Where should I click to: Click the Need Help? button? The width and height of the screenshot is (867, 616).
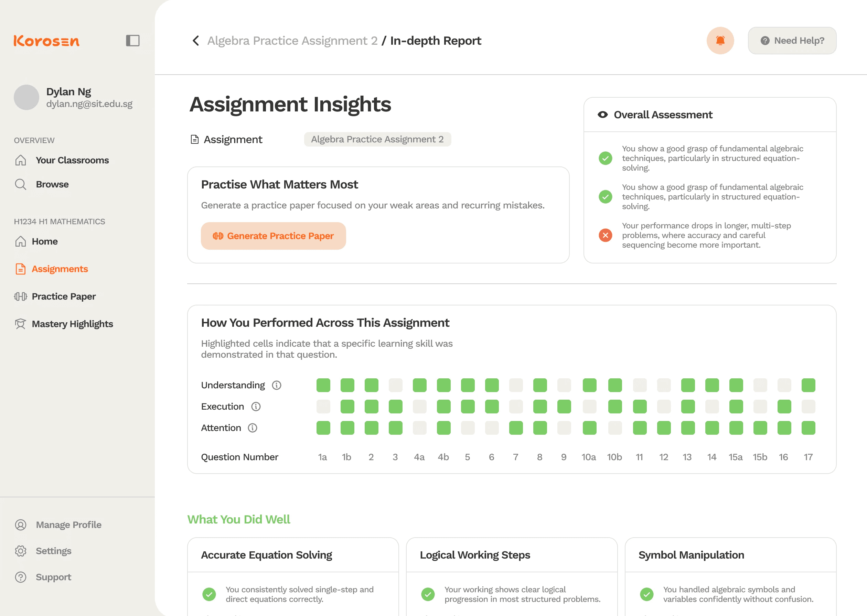[792, 41]
